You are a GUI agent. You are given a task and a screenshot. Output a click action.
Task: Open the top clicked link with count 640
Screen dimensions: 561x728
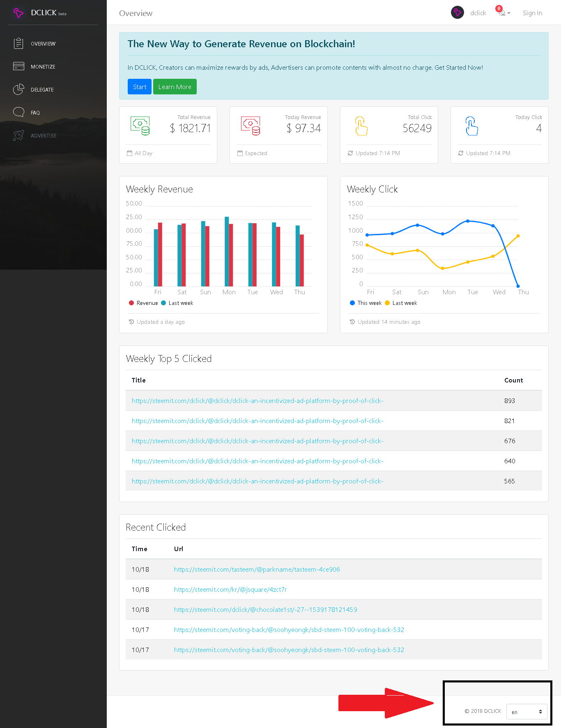258,461
